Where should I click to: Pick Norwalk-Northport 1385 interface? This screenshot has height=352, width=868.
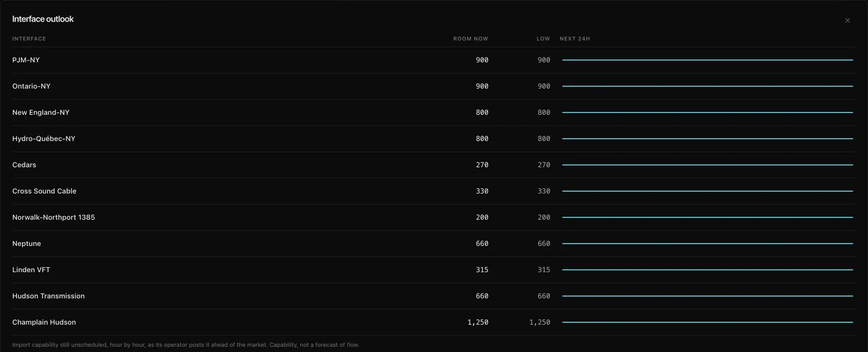click(434, 217)
